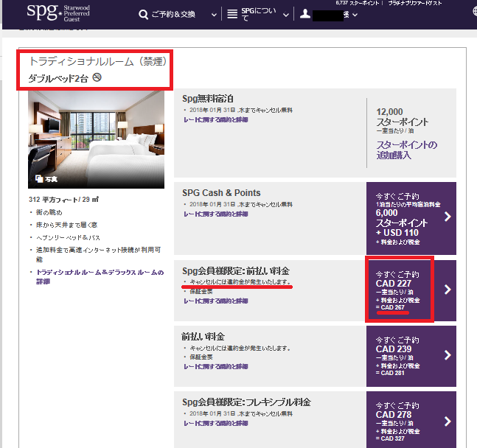This screenshot has height=448, width=477.
Task: Book the CAD 278 flexible rate
Action: pyautogui.click(x=411, y=420)
